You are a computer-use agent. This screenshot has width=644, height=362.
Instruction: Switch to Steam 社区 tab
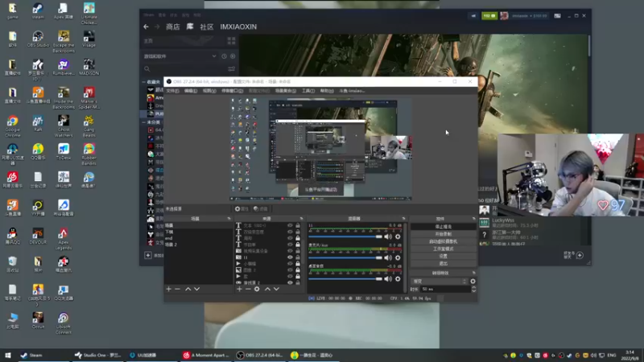tap(207, 27)
